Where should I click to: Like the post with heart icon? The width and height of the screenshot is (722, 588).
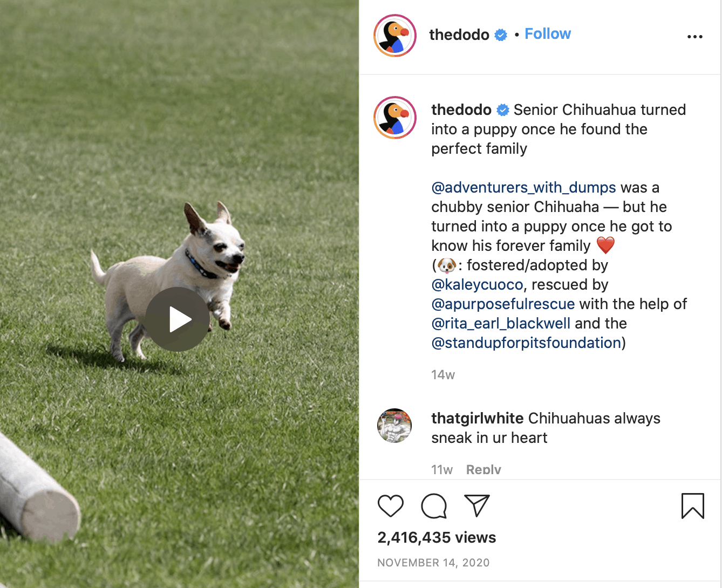point(391,506)
